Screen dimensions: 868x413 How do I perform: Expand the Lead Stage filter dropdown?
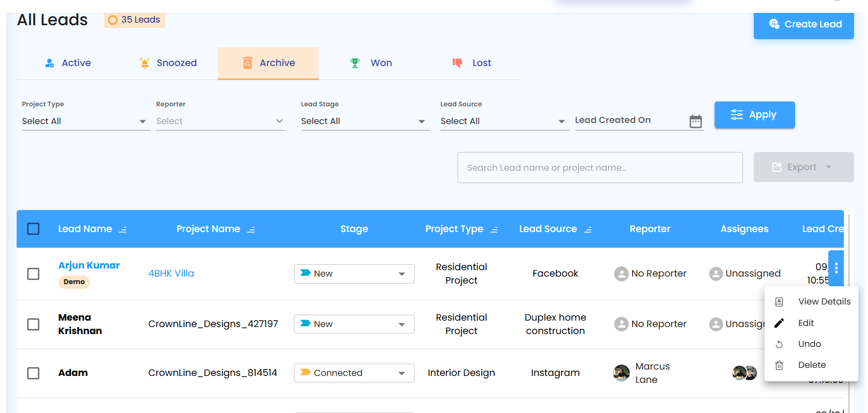[x=365, y=121]
